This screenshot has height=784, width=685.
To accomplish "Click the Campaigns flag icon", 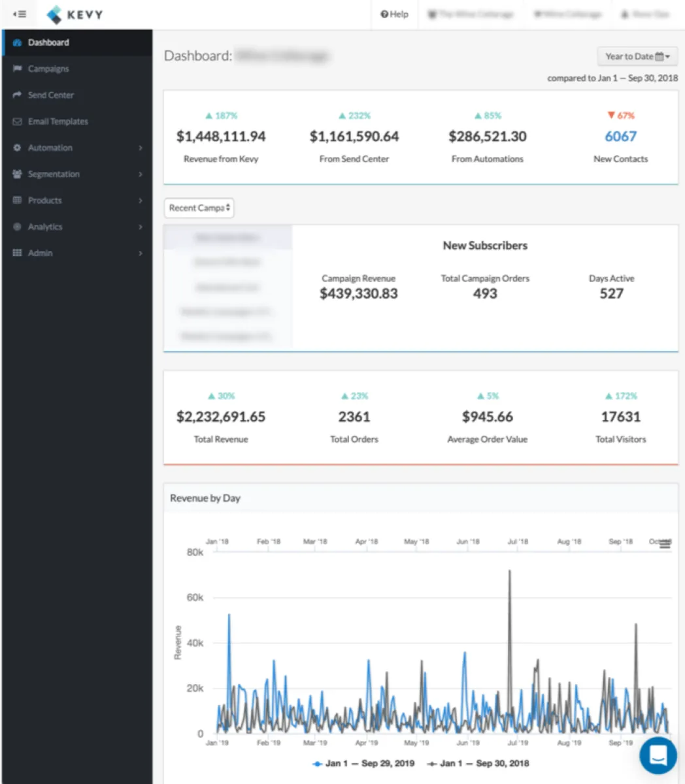I will click(x=18, y=69).
